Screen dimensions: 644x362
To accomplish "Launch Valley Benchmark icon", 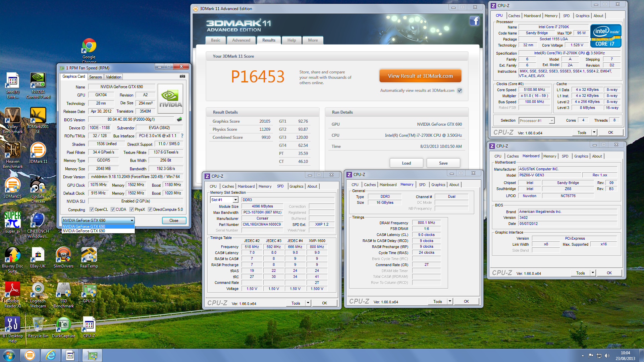I will click(x=13, y=121).
